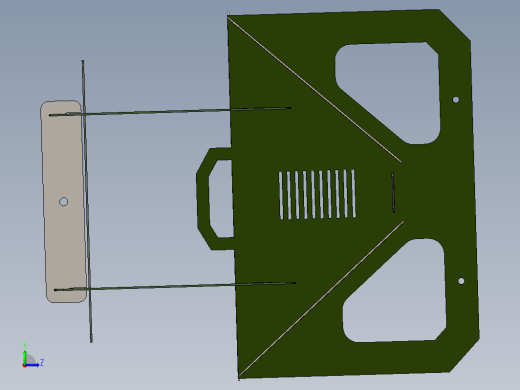Click the Y label on the axis triad

25,345
